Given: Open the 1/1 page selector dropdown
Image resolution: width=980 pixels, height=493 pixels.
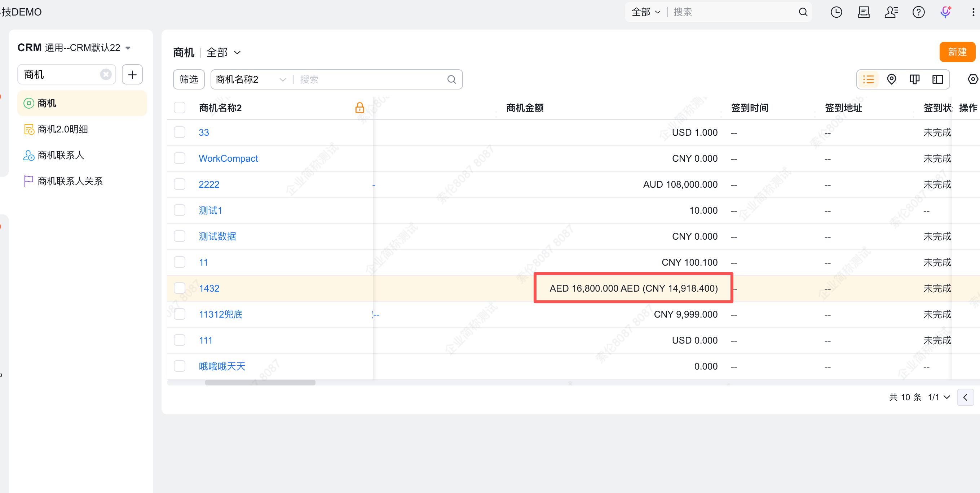Looking at the screenshot, I should click(939, 397).
